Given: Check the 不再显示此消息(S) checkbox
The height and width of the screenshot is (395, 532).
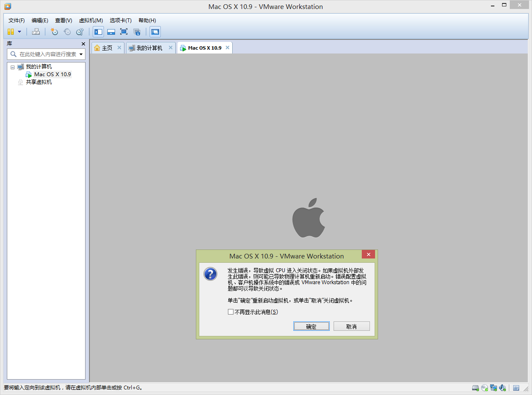Looking at the screenshot, I should [x=231, y=312].
